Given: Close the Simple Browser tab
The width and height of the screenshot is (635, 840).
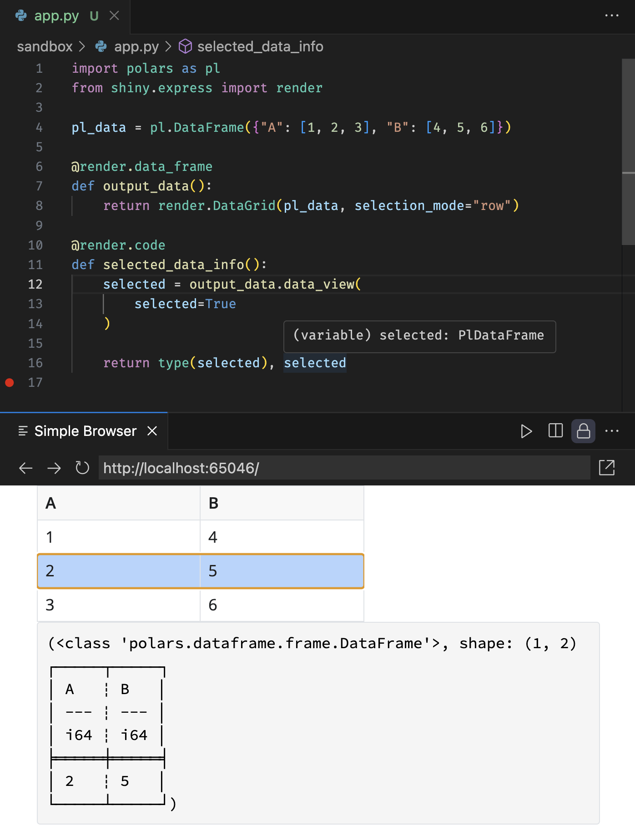Looking at the screenshot, I should pos(152,431).
